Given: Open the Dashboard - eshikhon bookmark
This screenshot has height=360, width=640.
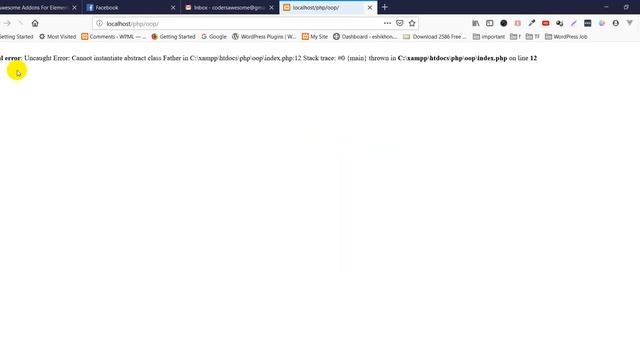Looking at the screenshot, I should (x=365, y=36).
